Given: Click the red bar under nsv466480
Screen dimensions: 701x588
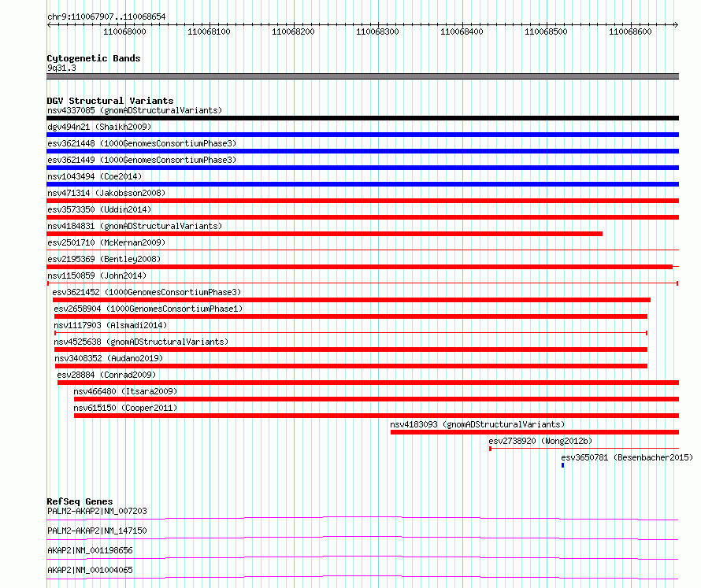Looking at the screenshot, I should coord(376,399).
